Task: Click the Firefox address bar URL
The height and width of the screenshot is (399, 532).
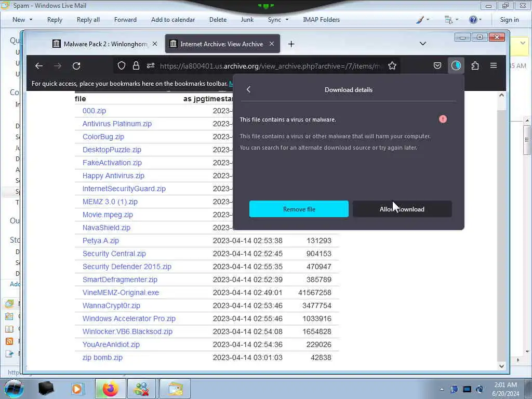Action: point(270,66)
